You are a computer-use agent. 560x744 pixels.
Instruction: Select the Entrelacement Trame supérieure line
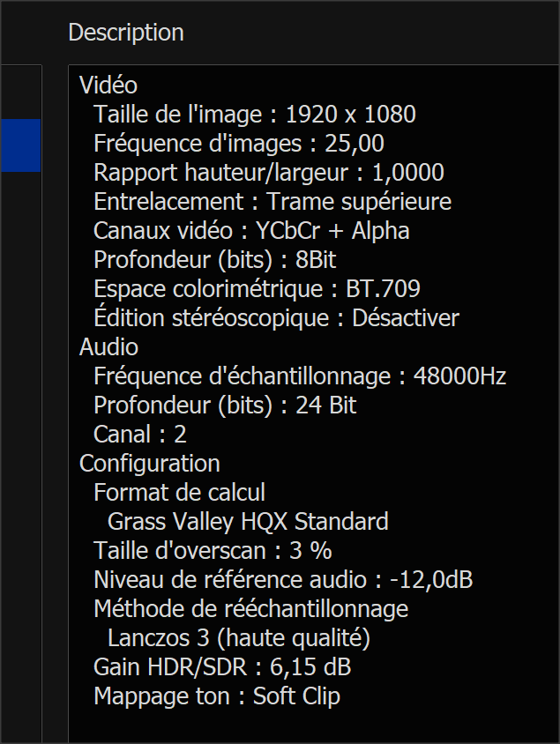tap(272, 202)
